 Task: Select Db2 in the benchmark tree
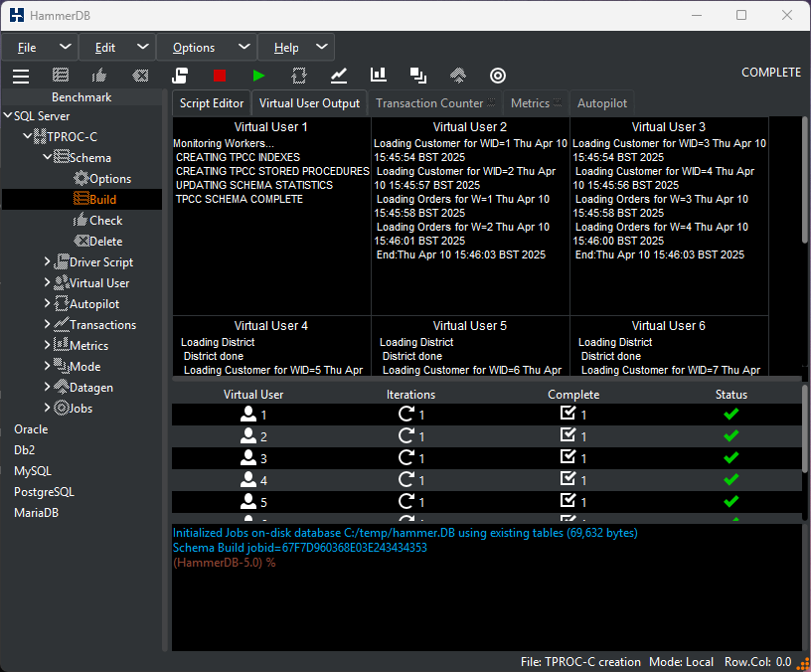pos(24,450)
